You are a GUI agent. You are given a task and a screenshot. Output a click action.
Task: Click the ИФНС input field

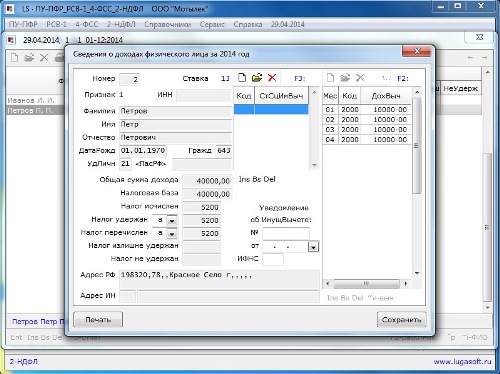[x=273, y=259]
